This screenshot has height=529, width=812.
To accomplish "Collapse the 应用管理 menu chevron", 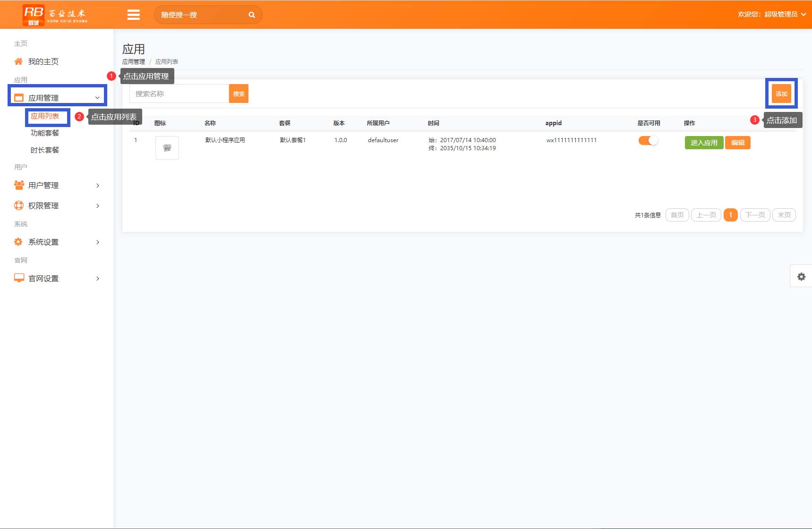I will (x=97, y=98).
